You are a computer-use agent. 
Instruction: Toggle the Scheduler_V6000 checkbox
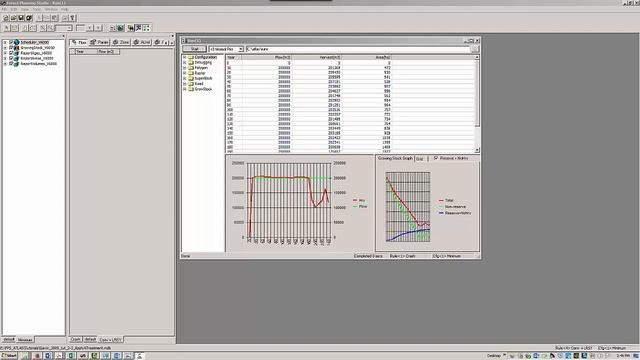click(x=11, y=42)
